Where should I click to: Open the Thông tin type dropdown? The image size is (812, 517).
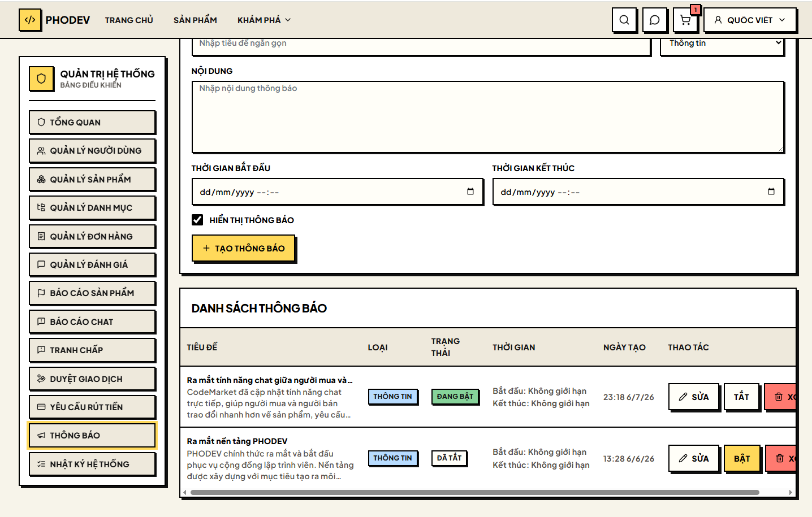point(722,45)
